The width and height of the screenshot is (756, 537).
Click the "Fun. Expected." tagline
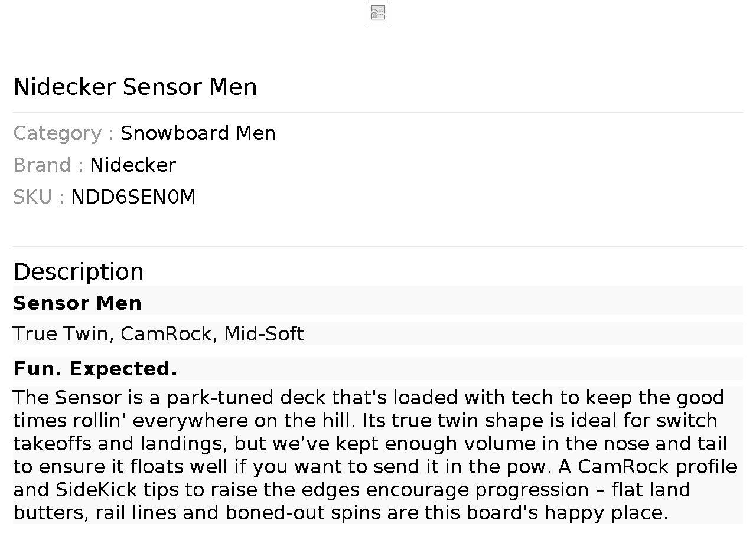coord(95,369)
